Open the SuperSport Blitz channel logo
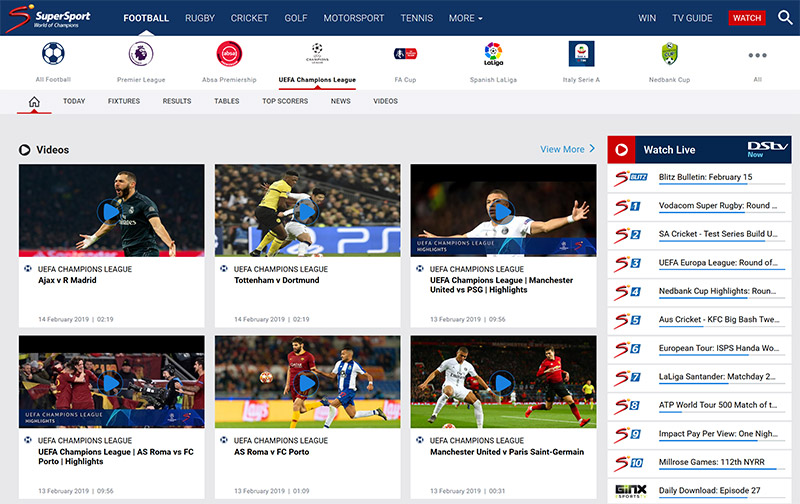The image size is (800, 504). click(x=631, y=178)
